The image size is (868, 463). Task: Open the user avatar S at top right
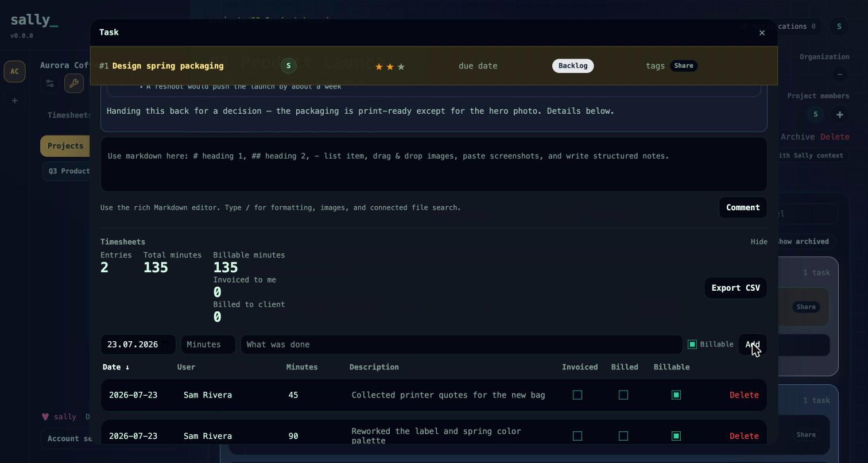tap(839, 26)
